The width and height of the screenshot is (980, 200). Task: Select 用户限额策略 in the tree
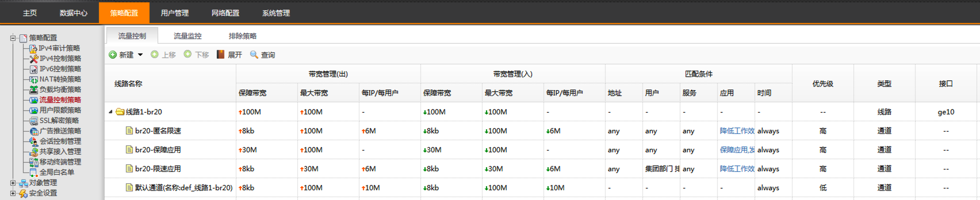(x=60, y=110)
